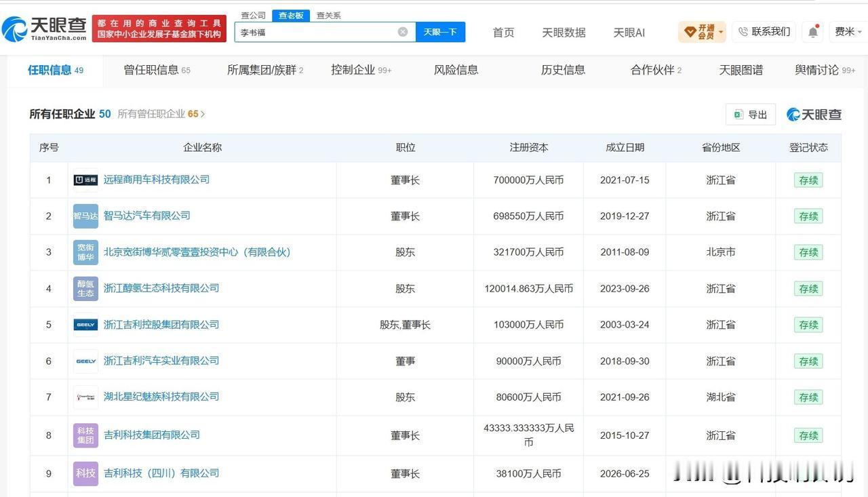
Task: Expand the 开通会员 dropdown arrow
Action: (x=720, y=32)
